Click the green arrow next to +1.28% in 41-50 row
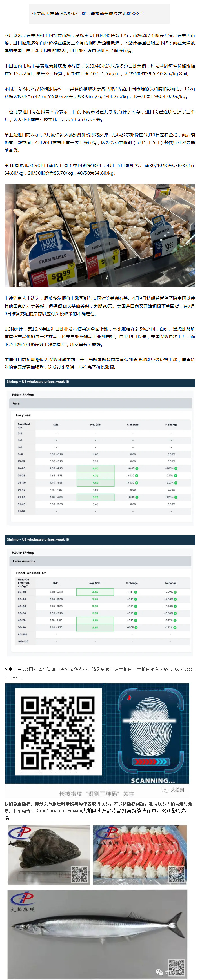Viewport: 202px width, 980px height. [x=176, y=497]
